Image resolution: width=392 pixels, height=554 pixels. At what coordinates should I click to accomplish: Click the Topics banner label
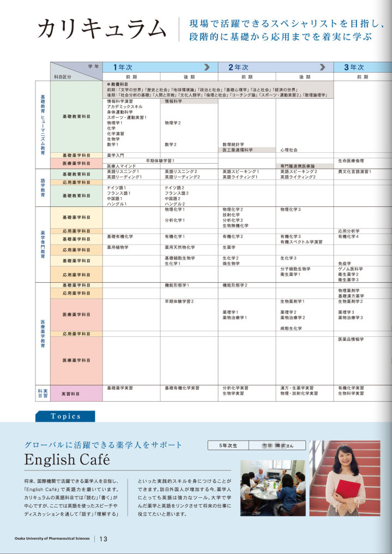coord(65,416)
